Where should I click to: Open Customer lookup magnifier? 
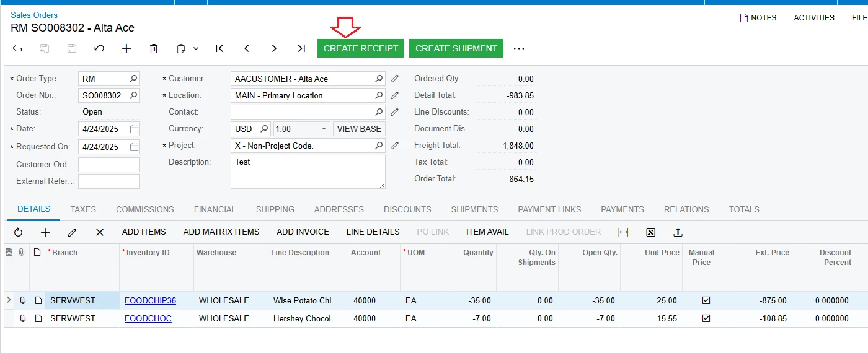[379, 79]
